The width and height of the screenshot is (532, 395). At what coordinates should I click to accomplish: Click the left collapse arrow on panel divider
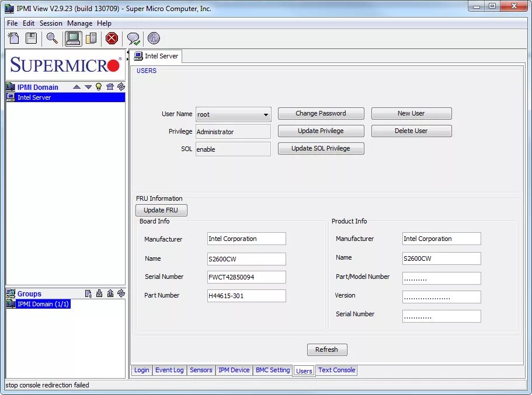128,52
